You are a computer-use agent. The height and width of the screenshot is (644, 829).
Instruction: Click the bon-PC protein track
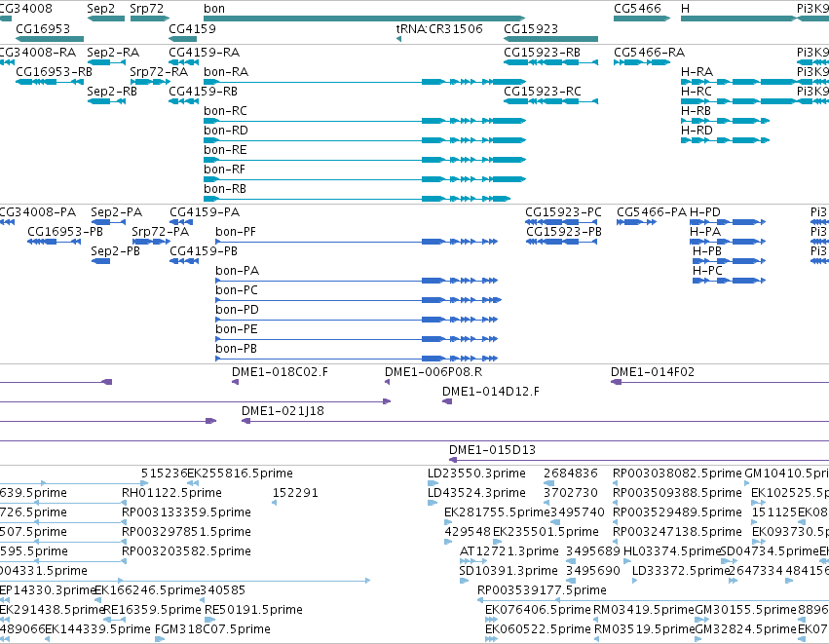click(x=358, y=300)
